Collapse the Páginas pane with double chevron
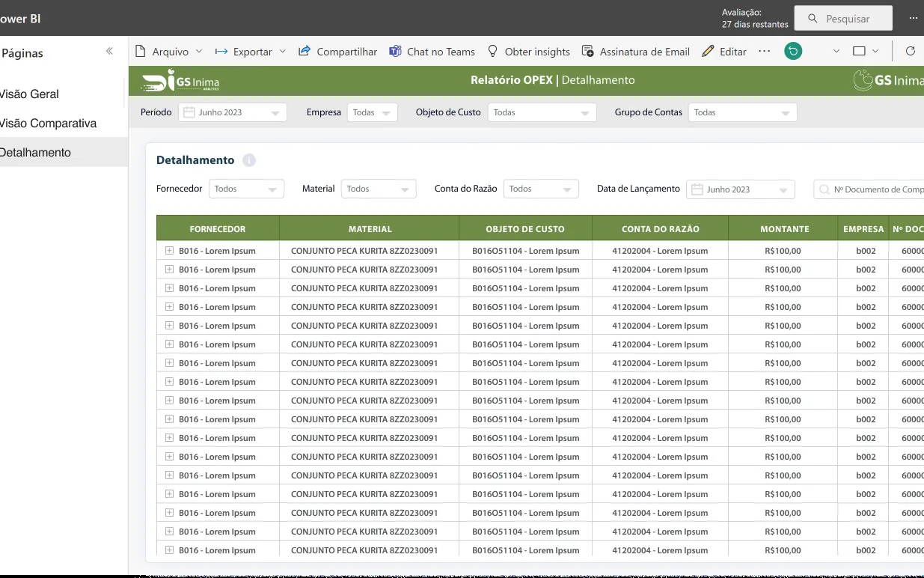Screen dimensions: 924x578 click(109, 52)
